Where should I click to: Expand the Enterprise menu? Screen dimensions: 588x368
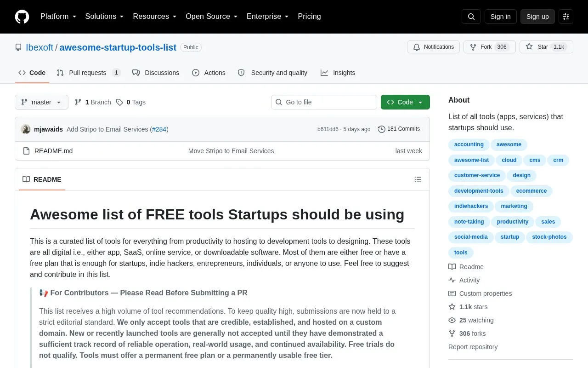pyautogui.click(x=268, y=17)
